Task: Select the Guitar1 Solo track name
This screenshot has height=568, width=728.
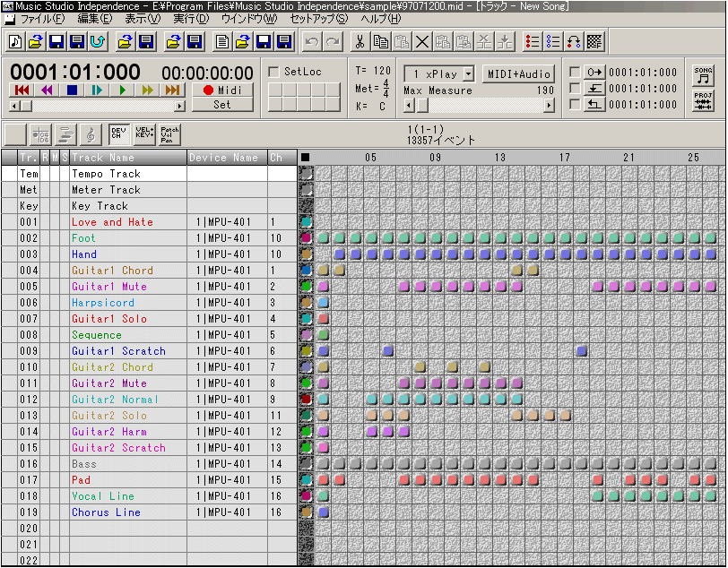Action: 109,319
